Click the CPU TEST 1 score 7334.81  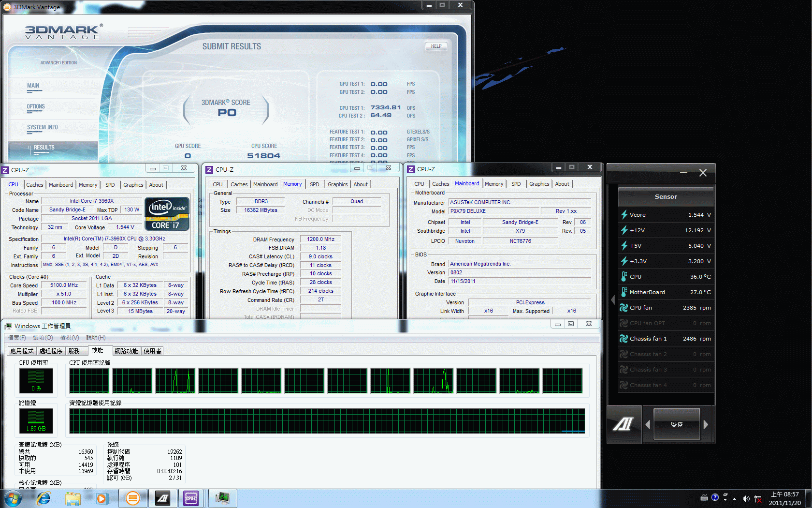point(386,107)
